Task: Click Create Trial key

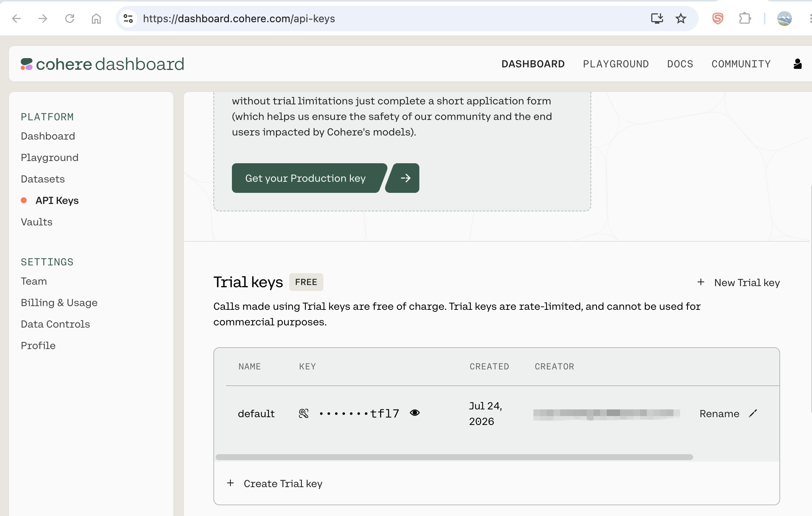Action: 283,483
